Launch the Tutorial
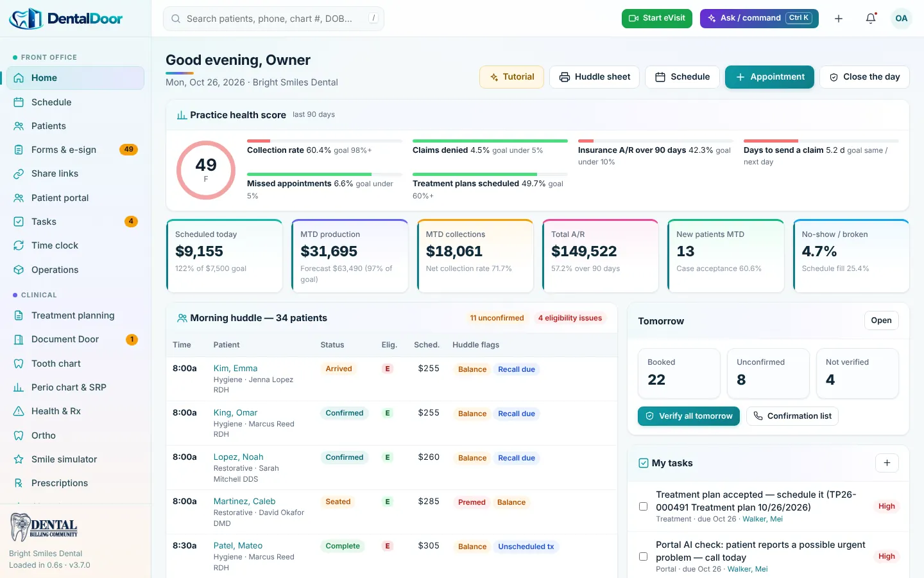 [511, 77]
